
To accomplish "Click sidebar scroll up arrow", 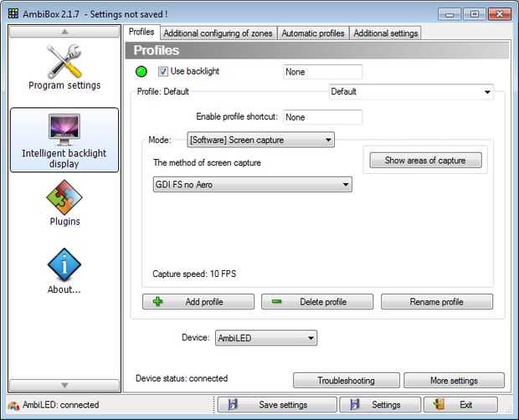I will 64,32.
